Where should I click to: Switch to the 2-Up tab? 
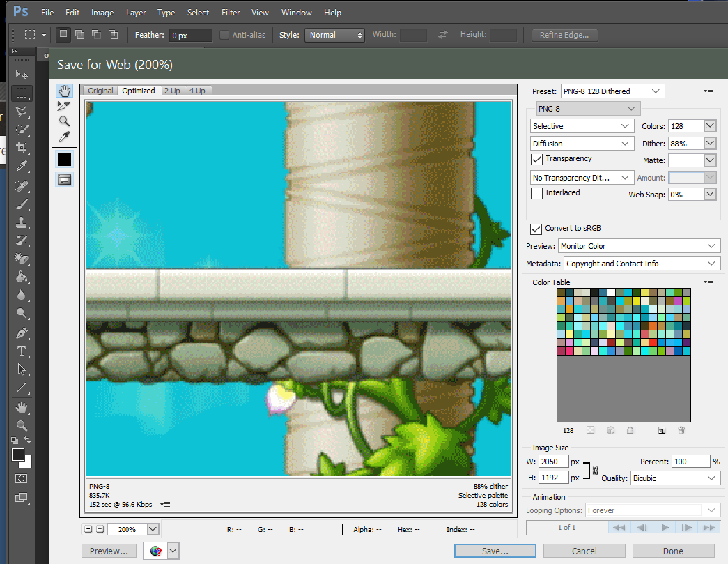172,91
